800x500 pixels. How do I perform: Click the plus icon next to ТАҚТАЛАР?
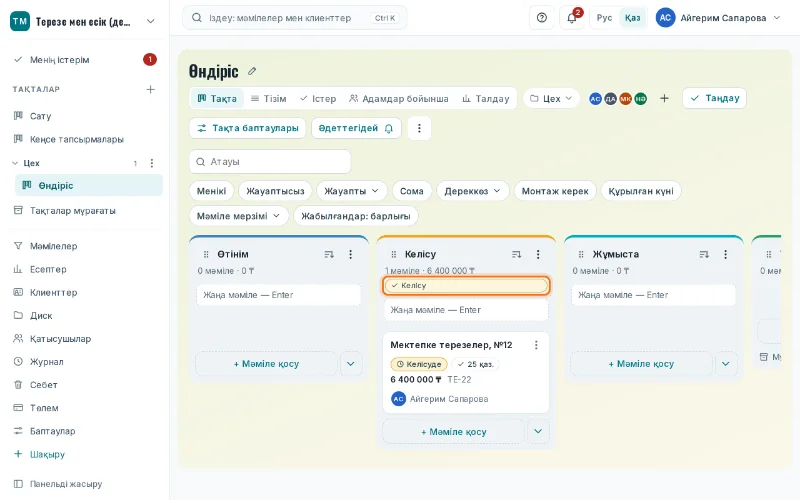[151, 89]
